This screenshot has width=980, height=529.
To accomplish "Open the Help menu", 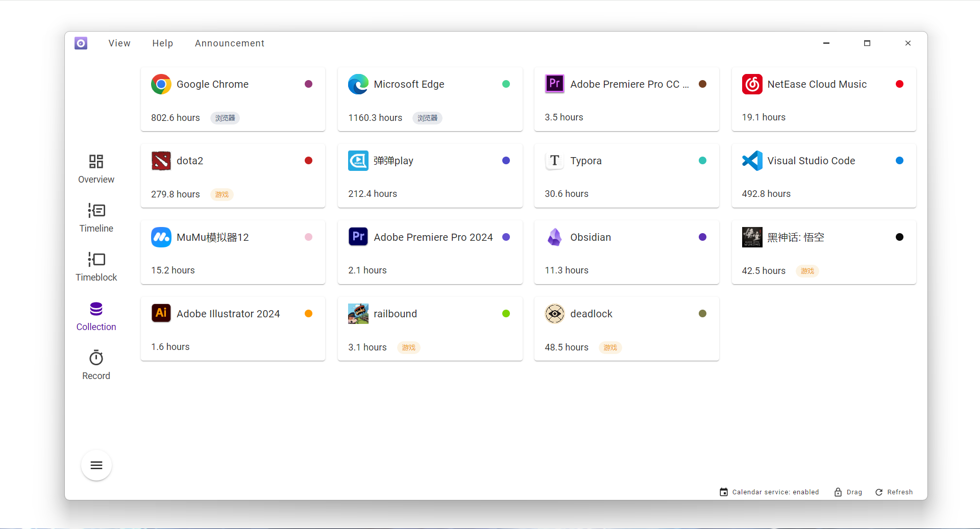I will click(162, 43).
